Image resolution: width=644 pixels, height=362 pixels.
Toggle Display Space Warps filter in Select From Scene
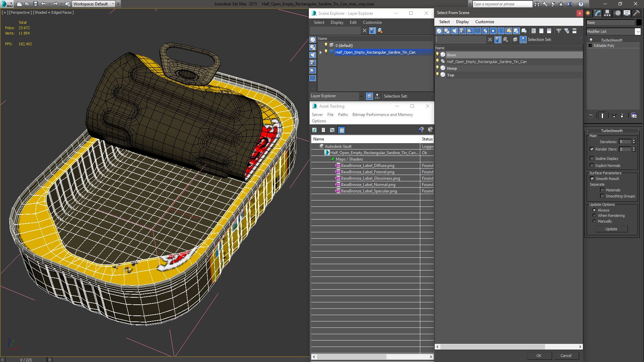[478, 31]
